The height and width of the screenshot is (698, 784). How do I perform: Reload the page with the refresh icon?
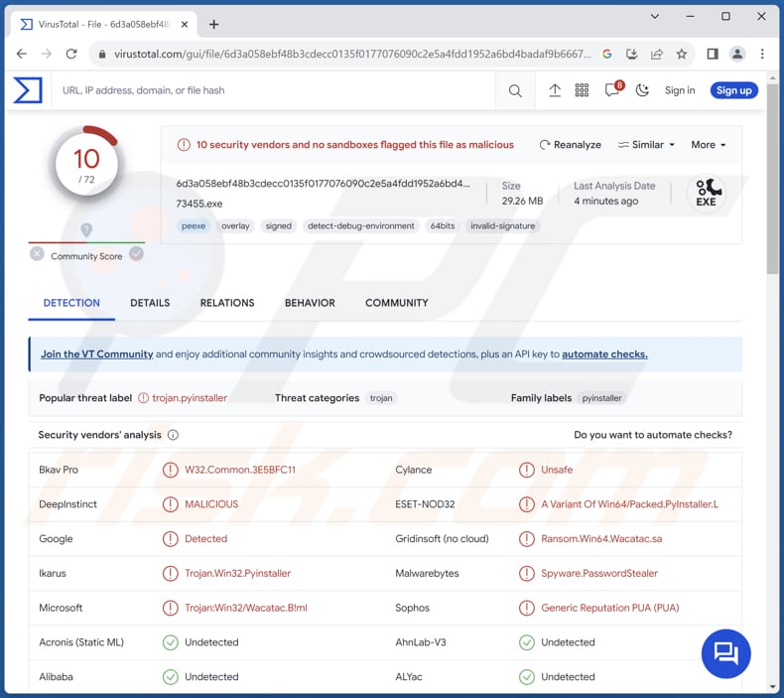(71, 54)
